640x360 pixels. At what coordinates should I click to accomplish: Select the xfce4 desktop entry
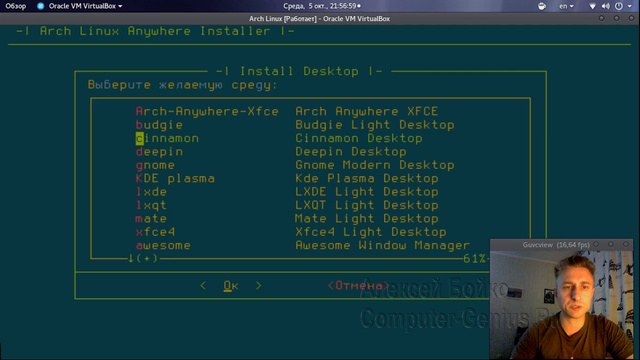pyautogui.click(x=155, y=232)
